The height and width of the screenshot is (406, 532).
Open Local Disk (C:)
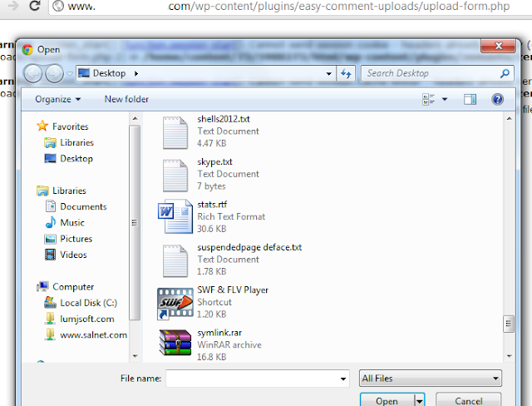point(89,303)
